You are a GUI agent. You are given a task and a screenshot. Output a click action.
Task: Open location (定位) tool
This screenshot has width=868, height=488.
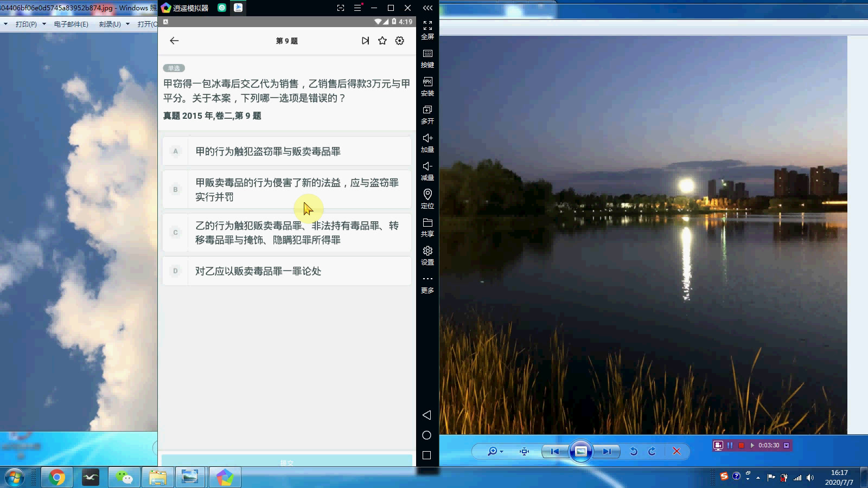point(427,200)
